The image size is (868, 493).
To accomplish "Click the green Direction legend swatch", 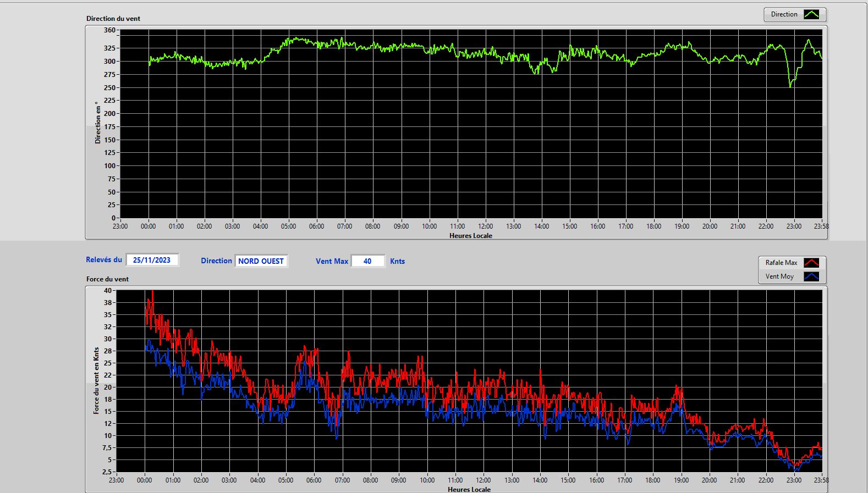I will click(811, 14).
